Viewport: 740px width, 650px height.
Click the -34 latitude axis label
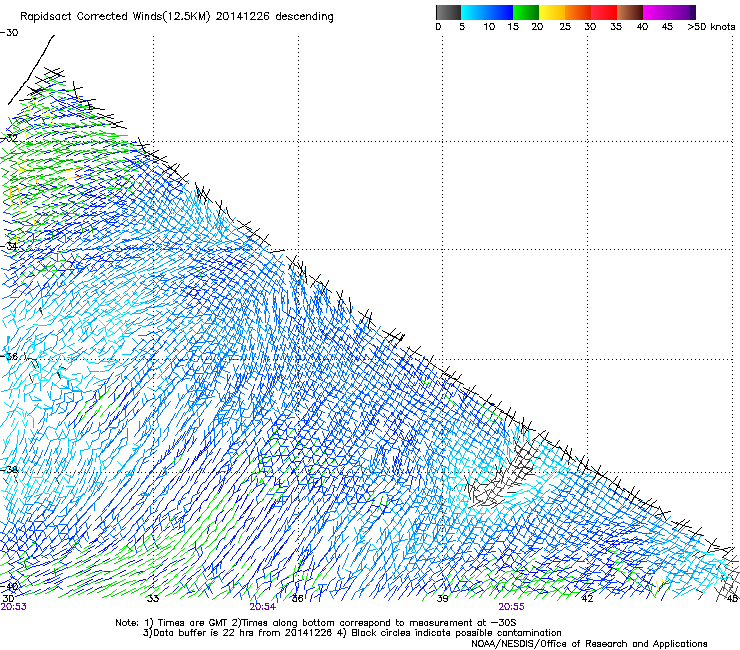coord(9,246)
